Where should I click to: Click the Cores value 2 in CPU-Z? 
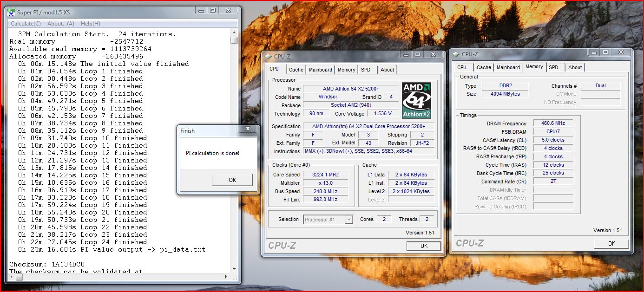tap(384, 219)
